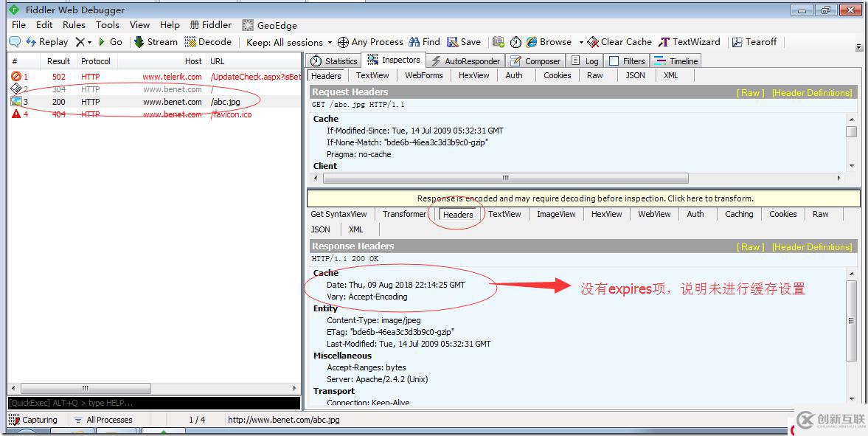Click the GeoEdge menu item
Screen dimensions: 868x436
click(x=270, y=25)
